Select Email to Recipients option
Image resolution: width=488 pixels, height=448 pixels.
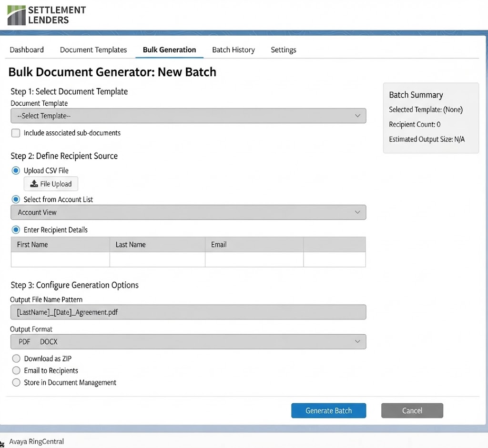tap(16, 370)
